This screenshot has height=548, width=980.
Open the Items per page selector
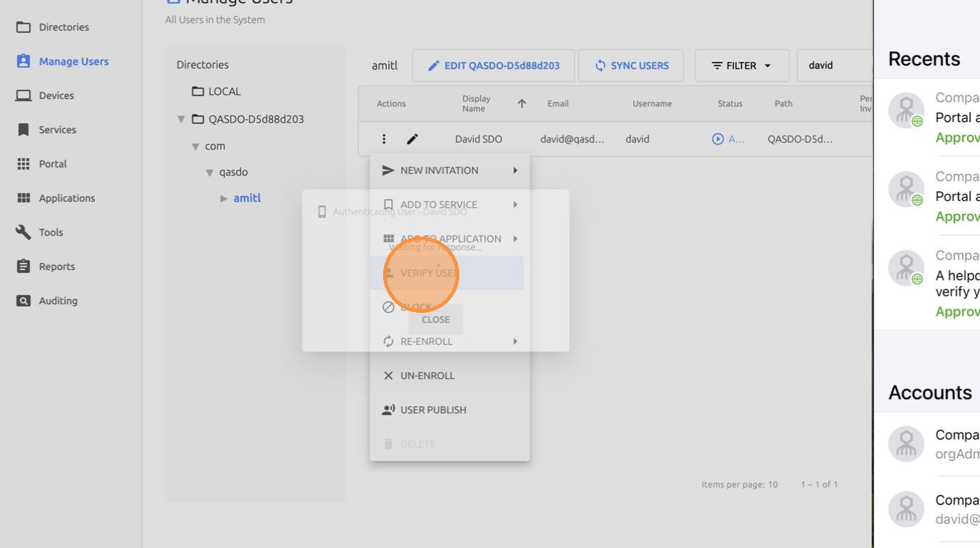click(772, 485)
